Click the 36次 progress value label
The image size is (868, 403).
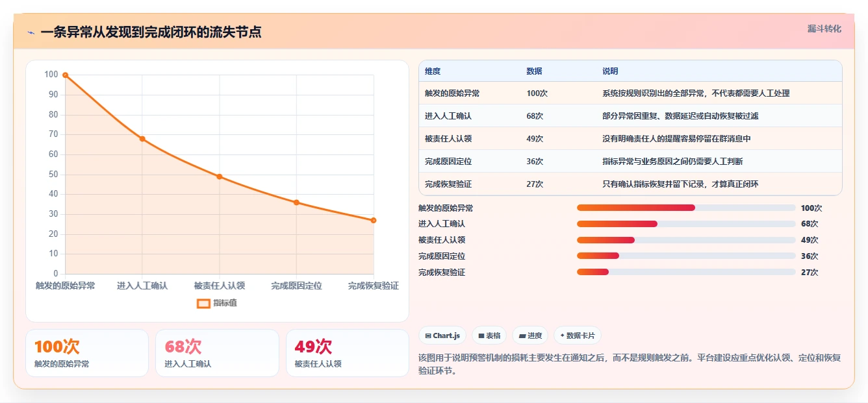pos(810,256)
